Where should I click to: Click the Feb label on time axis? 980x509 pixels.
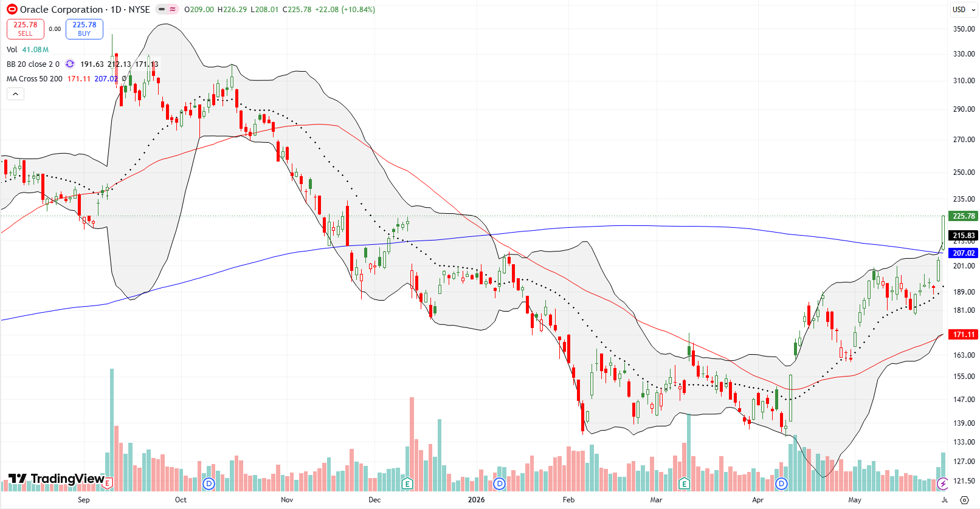[x=568, y=500]
